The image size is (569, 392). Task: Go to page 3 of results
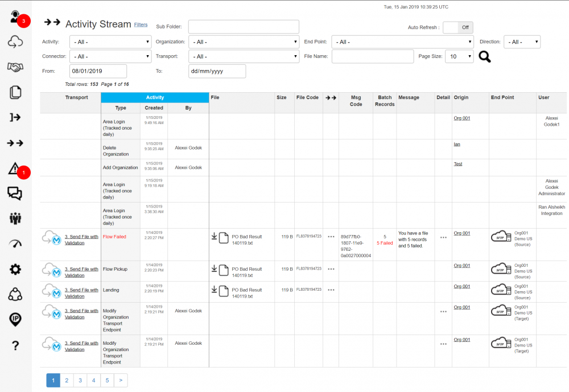click(80, 381)
